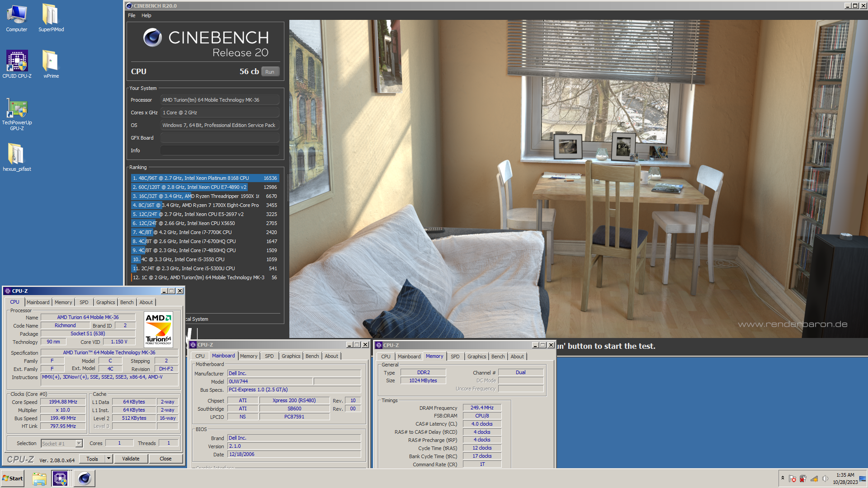This screenshot has height=488, width=868.
Task: Select the Core i5-5300U ranking row
Action: 205,268
